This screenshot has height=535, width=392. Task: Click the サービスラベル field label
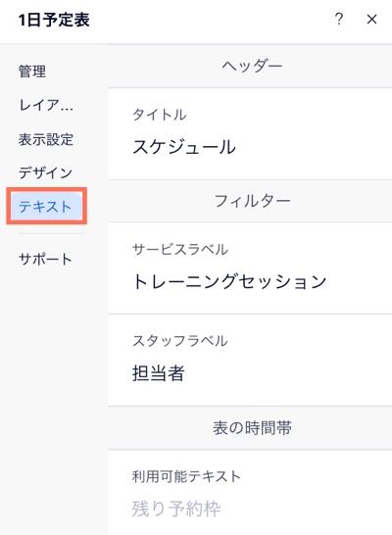(180, 250)
